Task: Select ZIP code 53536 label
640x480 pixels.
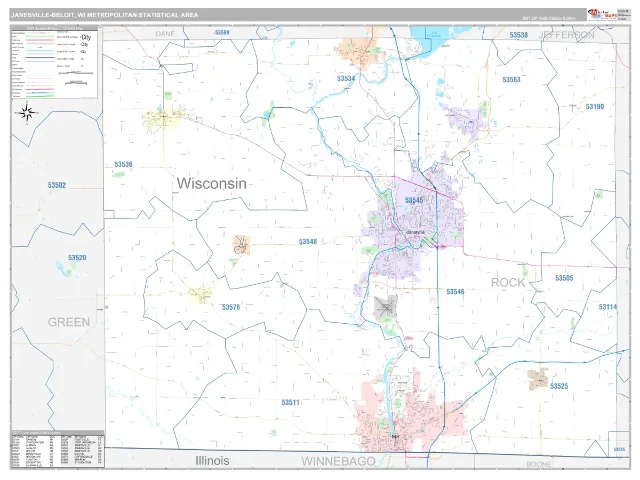Action: (x=123, y=164)
